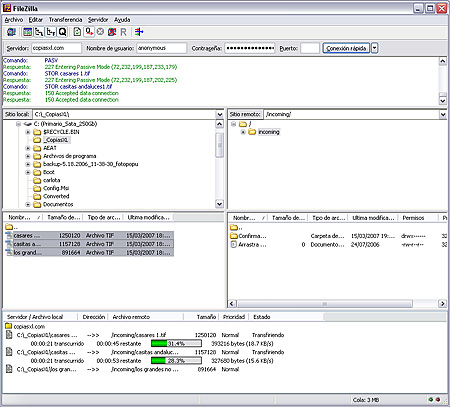This screenshot has height=407, width=450.
Task: Click the Nombre de usuario field
Action: tap(161, 48)
